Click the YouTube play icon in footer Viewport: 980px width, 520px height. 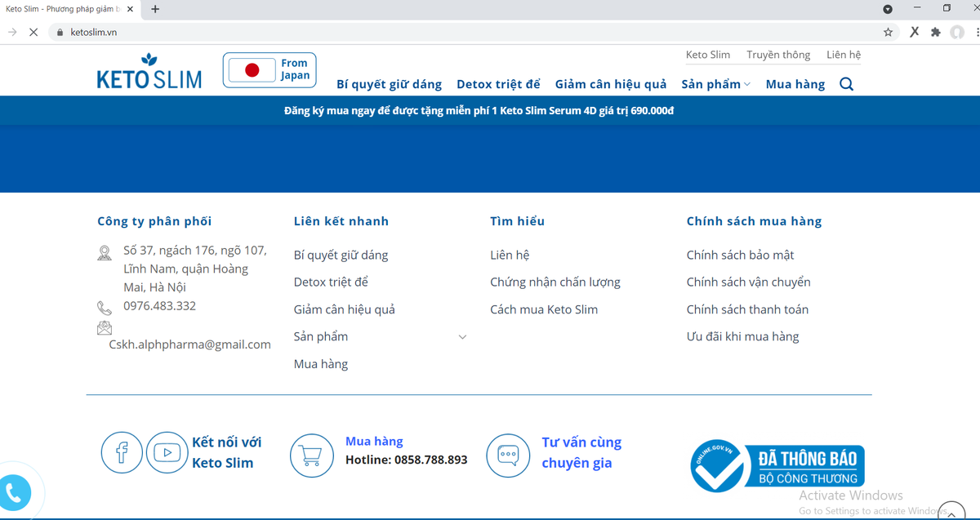[x=167, y=452]
